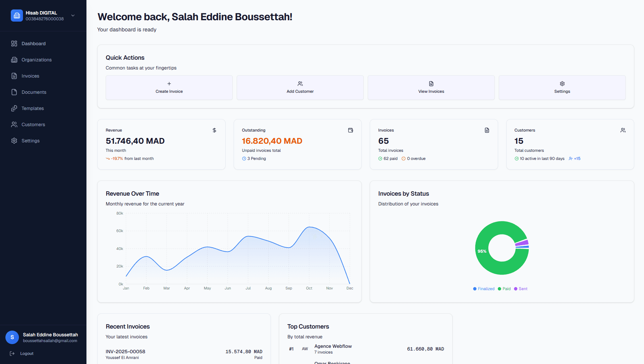
Task: Select the Dashboard icon in sidebar
Action: (14, 44)
